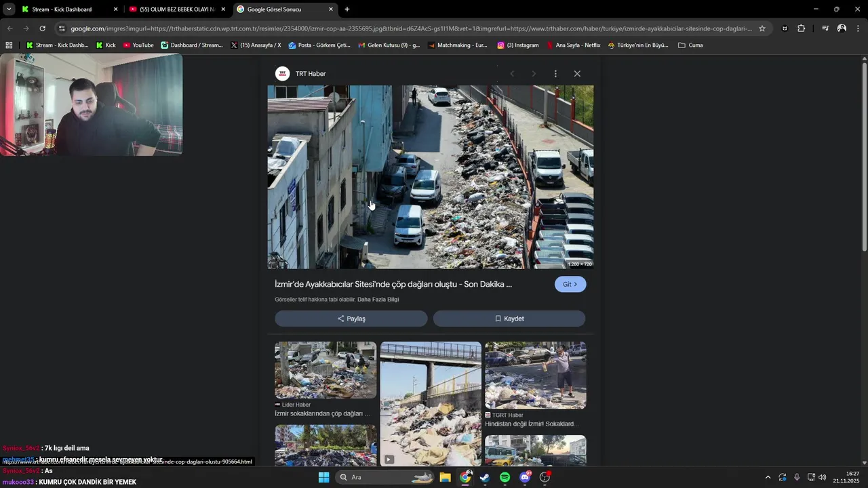Open the Chrome three-dot menu
The width and height of the screenshot is (868, 488).
point(859,28)
